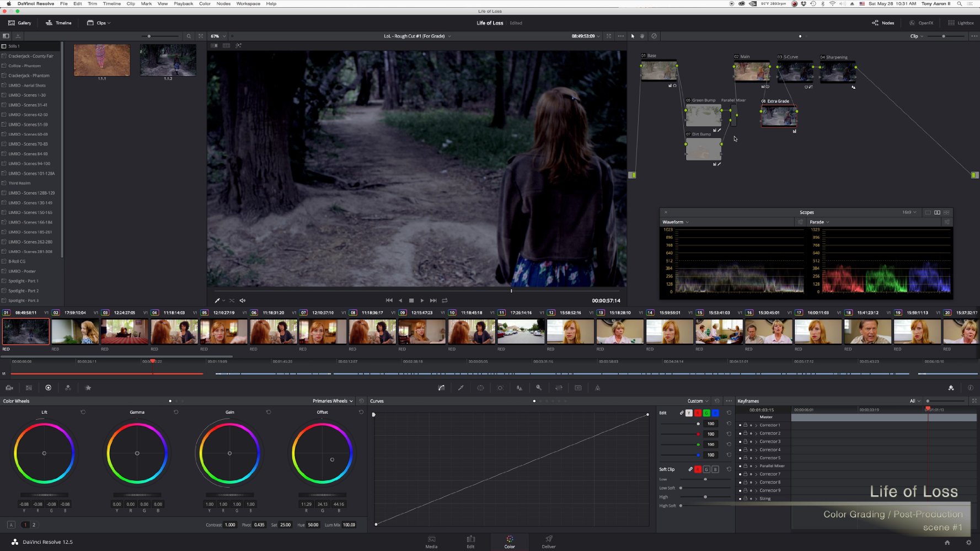Toggle the Gallery panel button

point(20,23)
